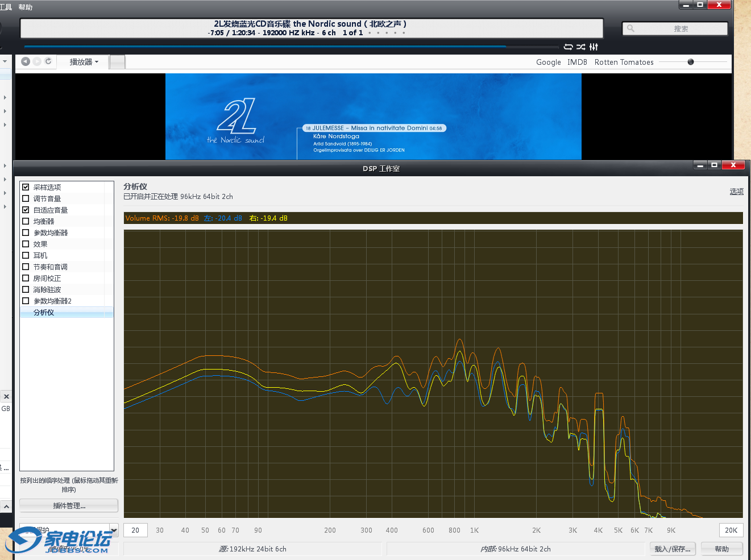The width and height of the screenshot is (751, 560).
Task: Open the 工具 menu in the menu bar
Action: (6, 7)
